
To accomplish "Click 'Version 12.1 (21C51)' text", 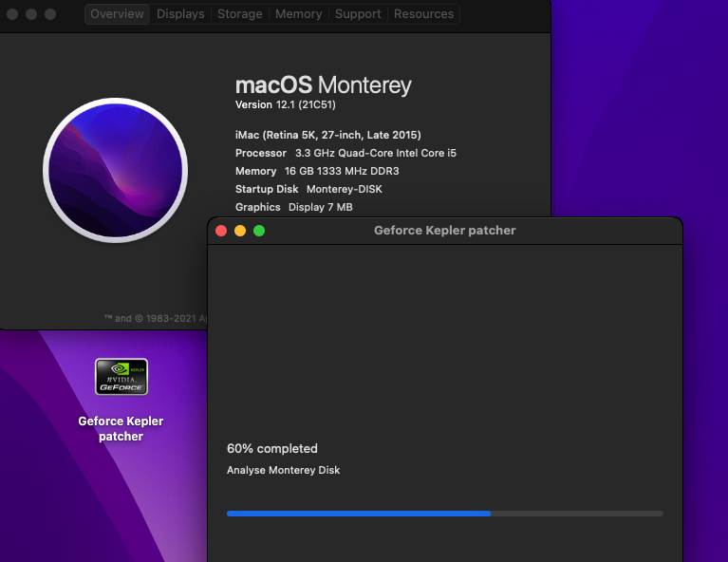I will 285,104.
